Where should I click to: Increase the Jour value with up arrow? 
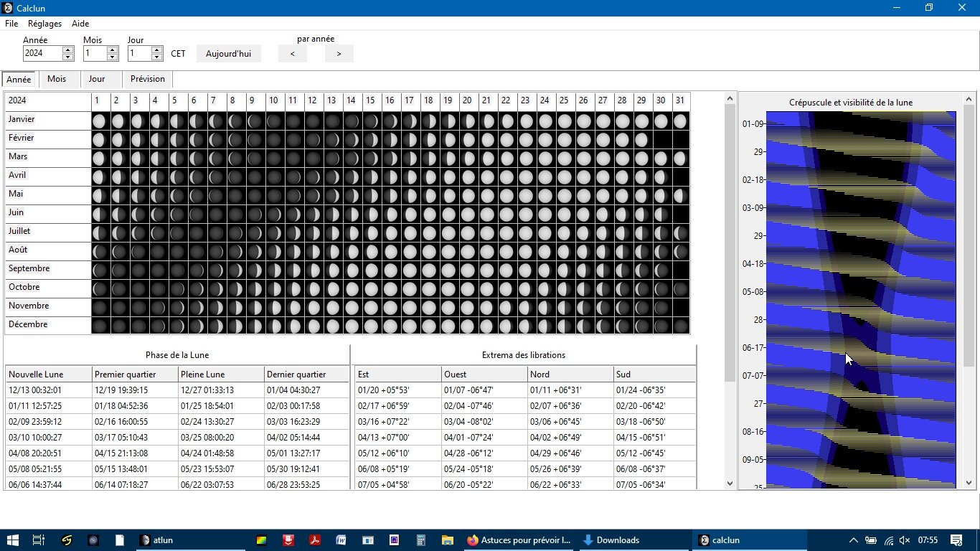coord(157,50)
